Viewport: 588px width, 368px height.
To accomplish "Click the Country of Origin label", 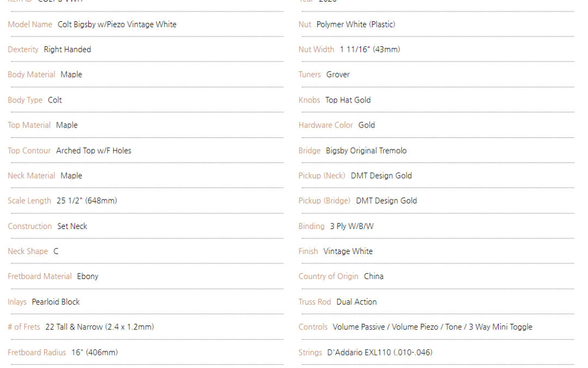I will [x=328, y=276].
